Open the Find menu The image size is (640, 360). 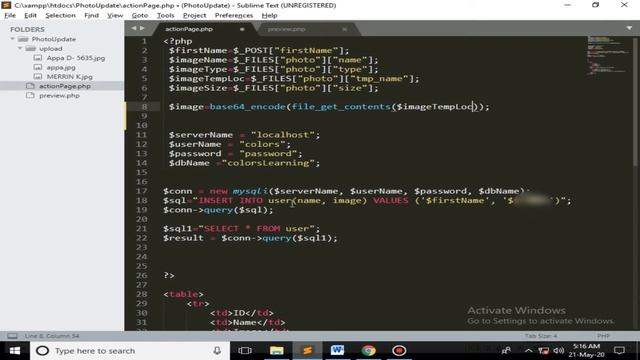pyautogui.click(x=91, y=15)
